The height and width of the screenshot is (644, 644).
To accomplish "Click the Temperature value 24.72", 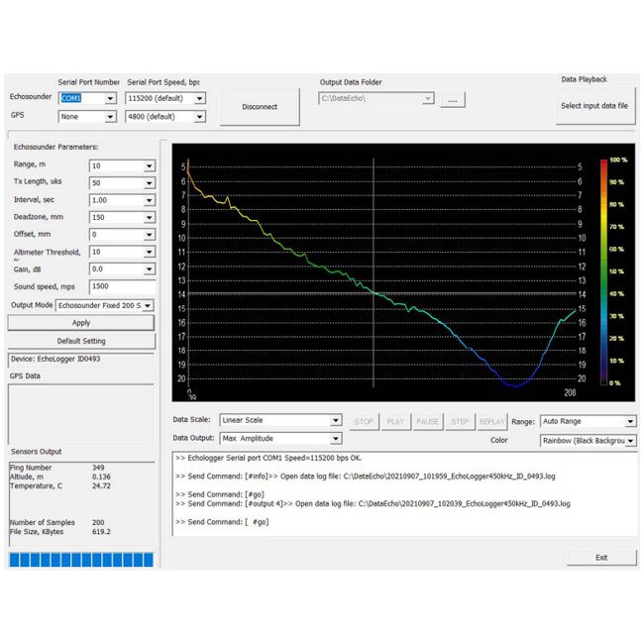I will click(101, 485).
